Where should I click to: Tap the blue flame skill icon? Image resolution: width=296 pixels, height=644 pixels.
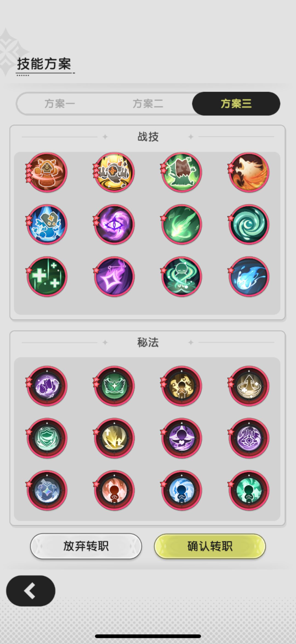249,276
